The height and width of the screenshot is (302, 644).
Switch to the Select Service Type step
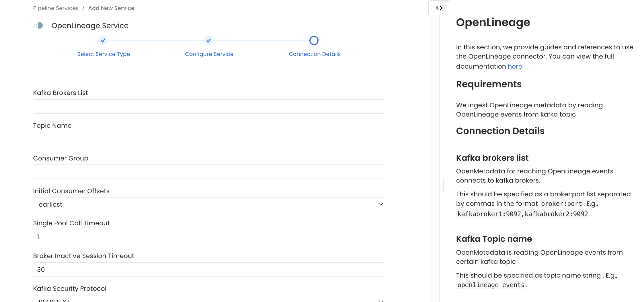104,54
